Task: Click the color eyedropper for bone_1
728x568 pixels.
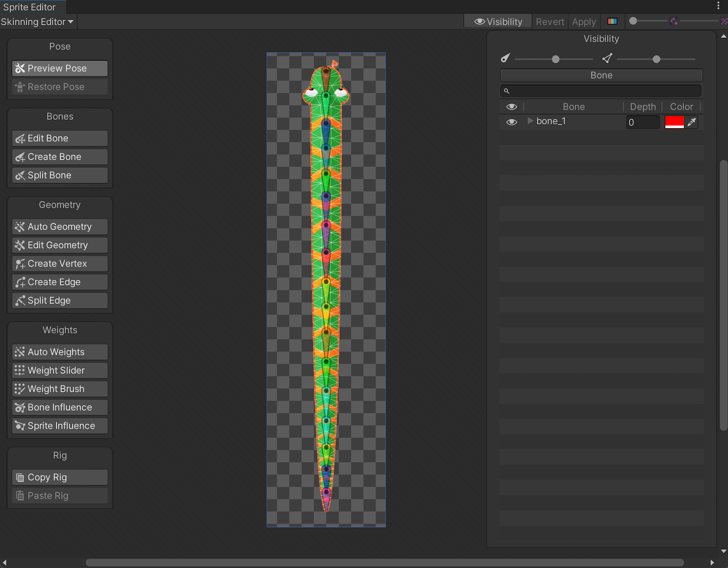Action: click(x=692, y=122)
